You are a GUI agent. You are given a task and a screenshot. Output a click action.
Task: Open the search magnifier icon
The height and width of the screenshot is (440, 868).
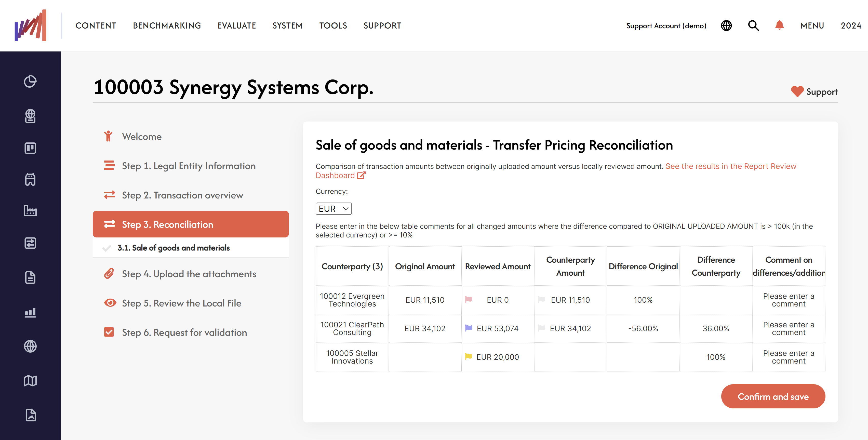[x=753, y=25]
